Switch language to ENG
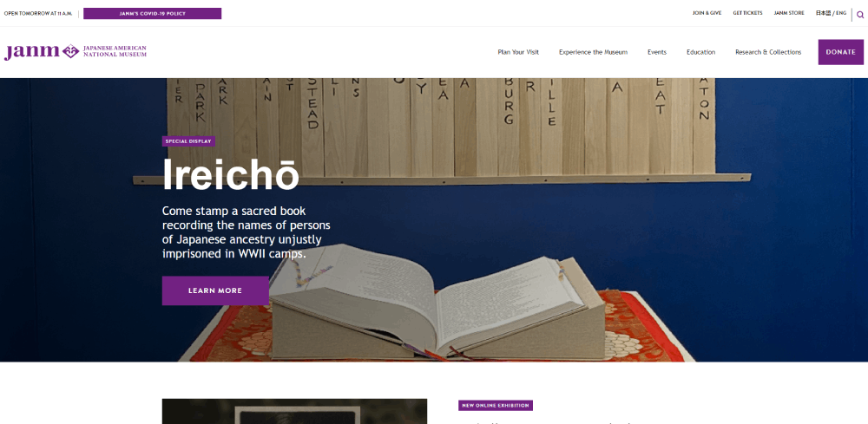Image resolution: width=868 pixels, height=424 pixels. tap(841, 13)
